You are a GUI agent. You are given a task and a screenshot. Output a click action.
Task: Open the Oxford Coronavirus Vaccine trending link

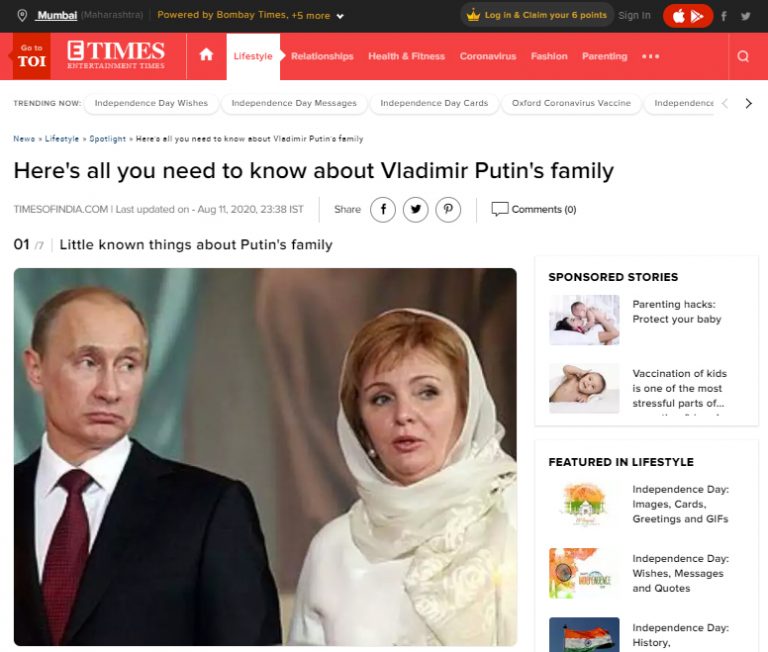[x=571, y=103]
